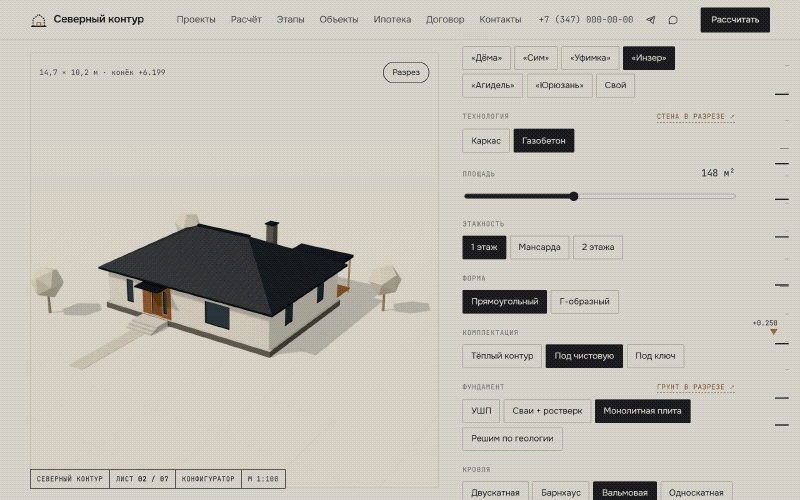Screen dimensions: 800x500
Task: Select Барнхаус roof type
Action: coord(561,492)
